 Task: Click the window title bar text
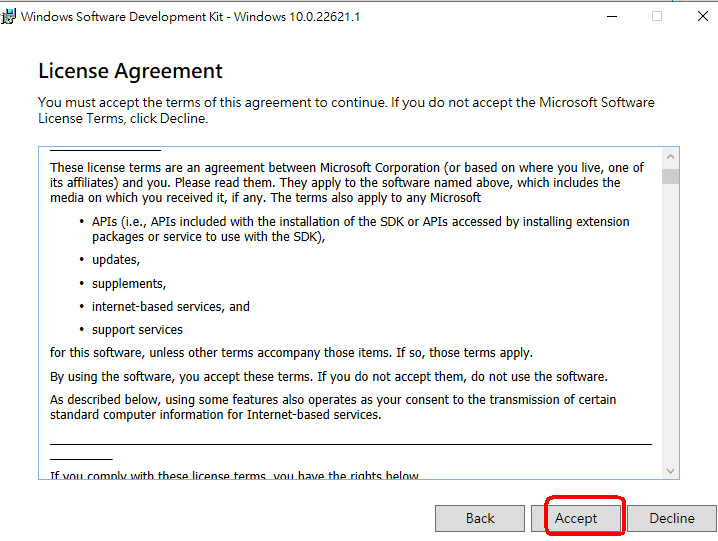(190, 17)
